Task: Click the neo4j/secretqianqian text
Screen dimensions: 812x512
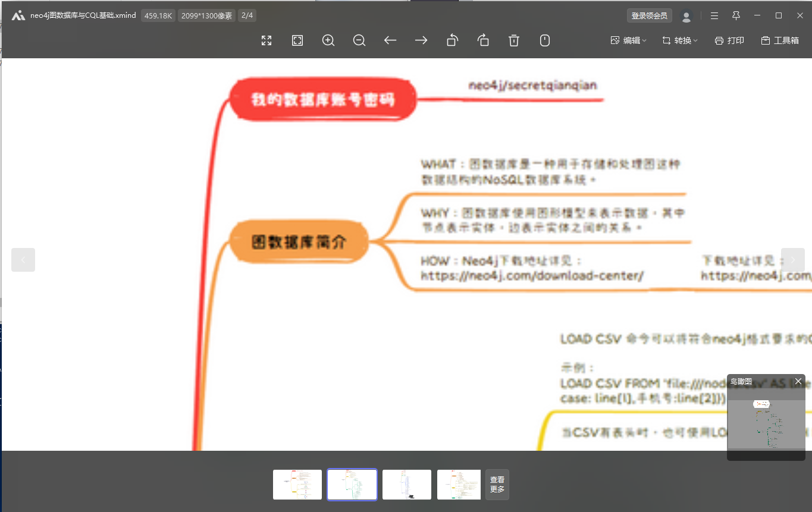Action: (532, 86)
